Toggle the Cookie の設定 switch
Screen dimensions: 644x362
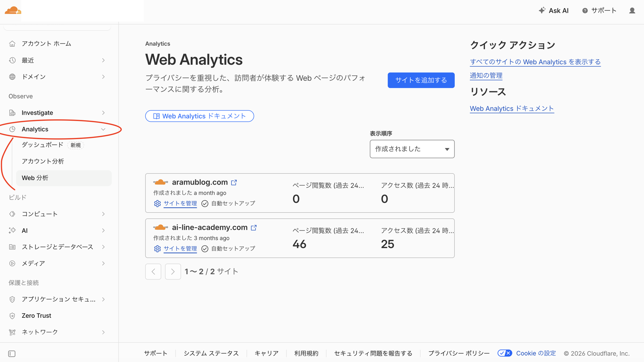click(505, 353)
